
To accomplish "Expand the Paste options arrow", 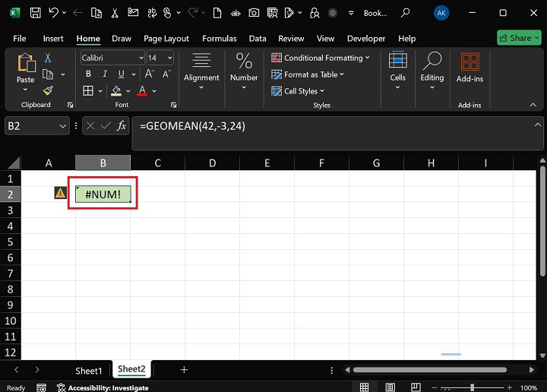I will [x=25, y=90].
